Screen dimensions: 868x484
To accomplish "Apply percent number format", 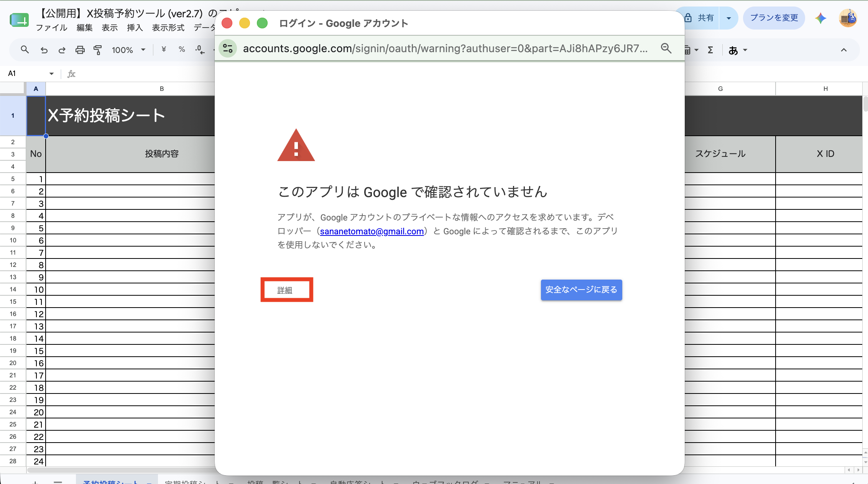I will [182, 49].
